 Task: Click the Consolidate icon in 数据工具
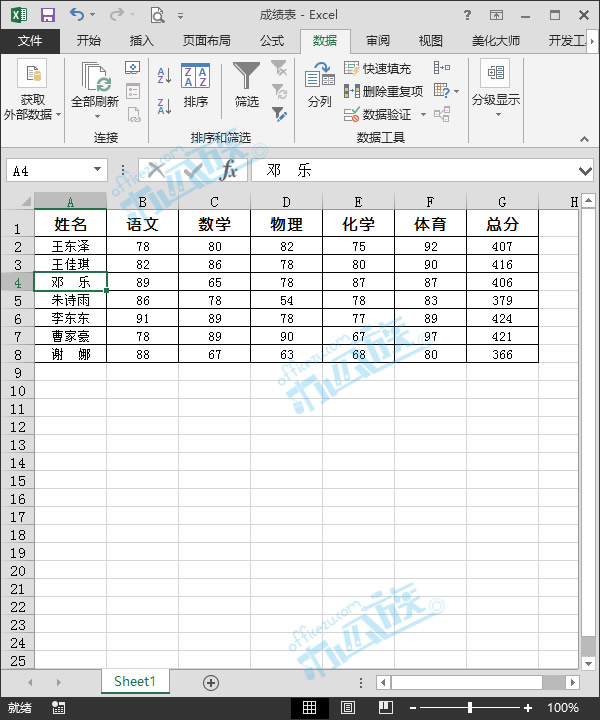point(442,68)
